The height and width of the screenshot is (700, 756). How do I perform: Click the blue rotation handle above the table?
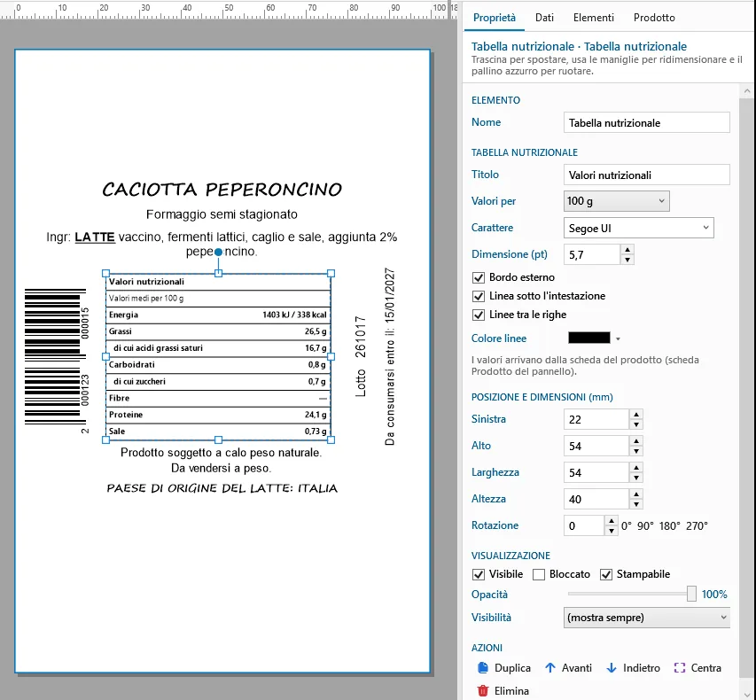click(218, 252)
